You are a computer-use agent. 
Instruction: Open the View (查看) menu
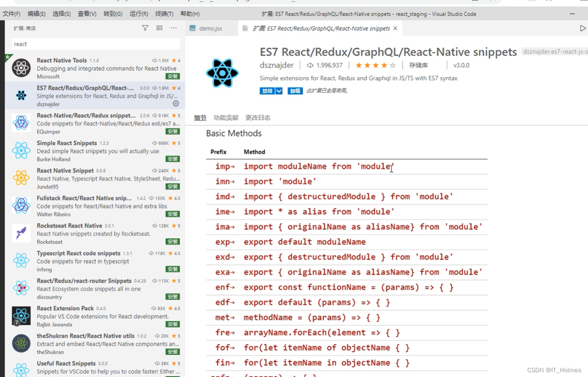[87, 14]
